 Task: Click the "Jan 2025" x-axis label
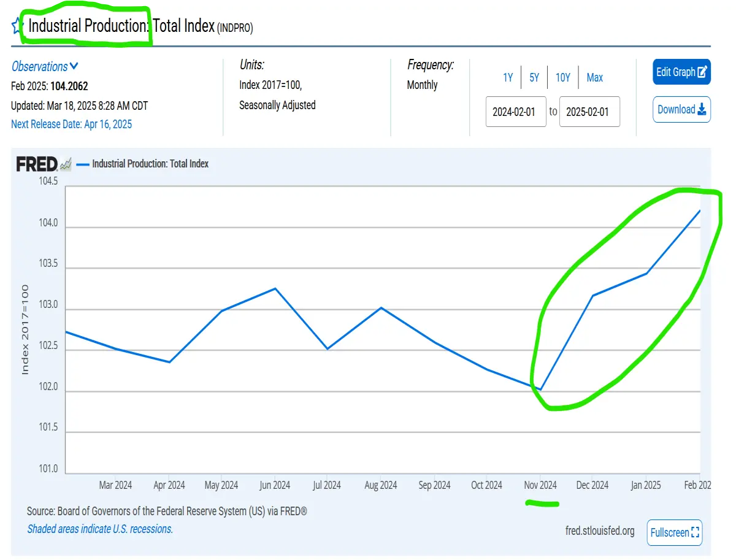(x=645, y=485)
